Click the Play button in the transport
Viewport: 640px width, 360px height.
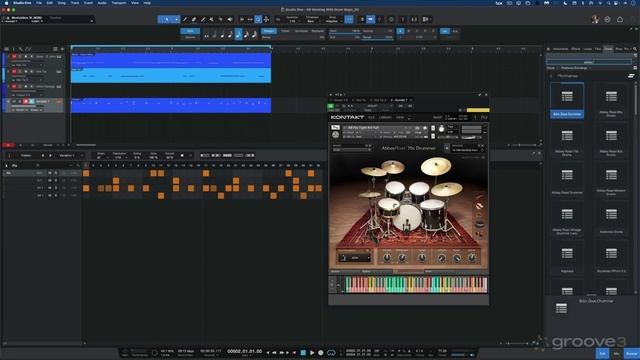pyautogui.click(x=312, y=353)
